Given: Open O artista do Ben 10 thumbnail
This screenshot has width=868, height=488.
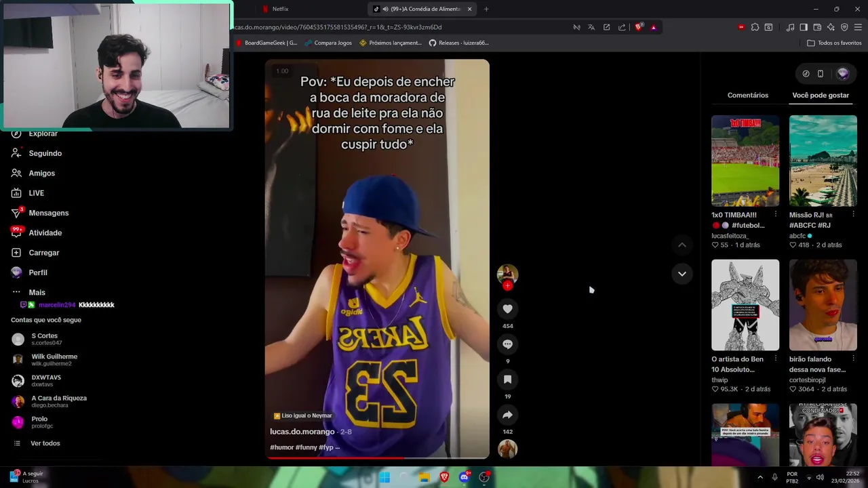Looking at the screenshot, I should pos(745,305).
